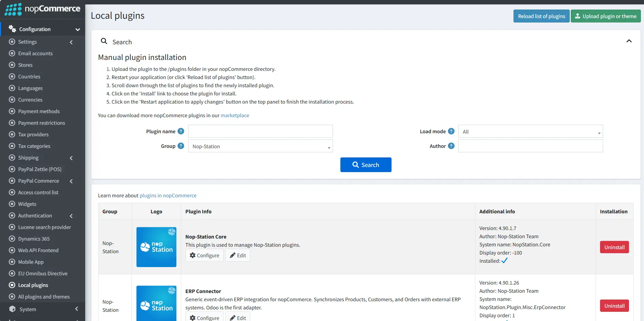644x321 pixels.
Task: Click the circle icon next to Widgets
Action: coord(12,204)
